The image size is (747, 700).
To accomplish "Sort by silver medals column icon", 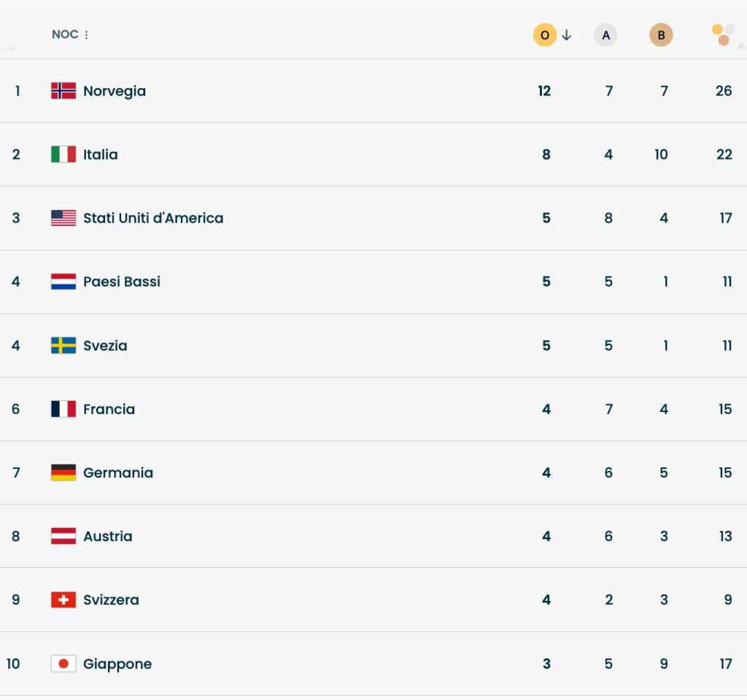I will click(605, 35).
